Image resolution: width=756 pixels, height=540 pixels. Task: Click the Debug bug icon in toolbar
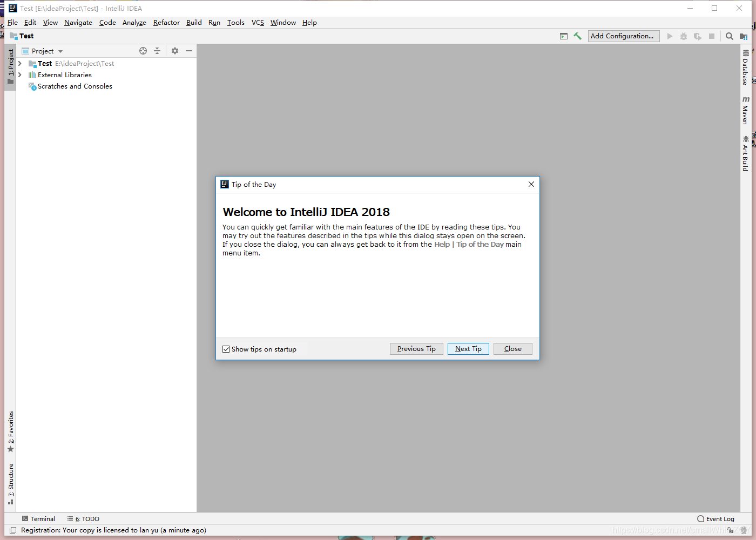click(x=684, y=36)
